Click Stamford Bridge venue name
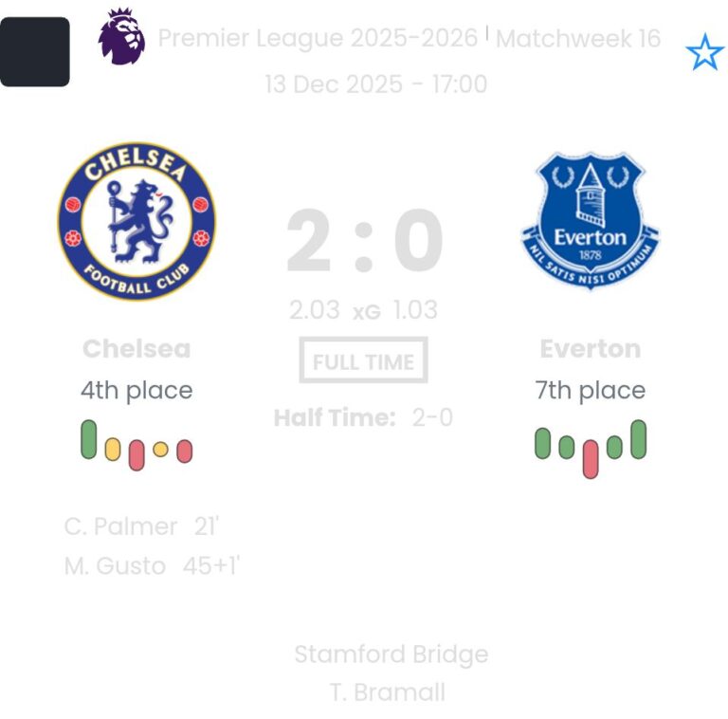Image resolution: width=728 pixels, height=719 pixels. (391, 654)
